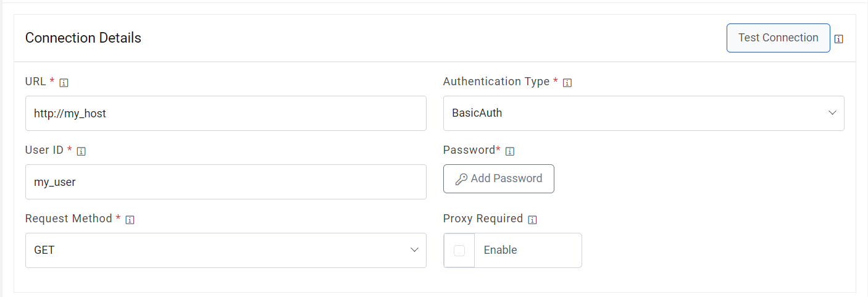The image size is (868, 297).
Task: Click the key icon in Add Password
Action: click(461, 179)
